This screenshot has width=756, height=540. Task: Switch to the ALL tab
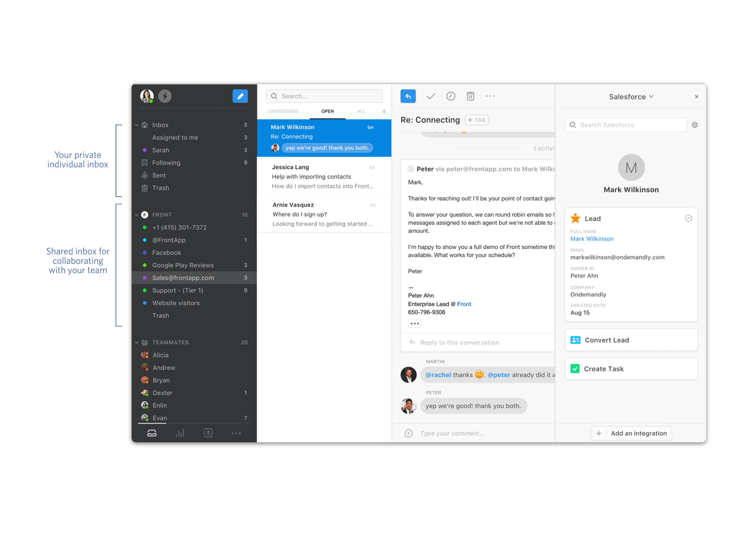[x=361, y=111]
